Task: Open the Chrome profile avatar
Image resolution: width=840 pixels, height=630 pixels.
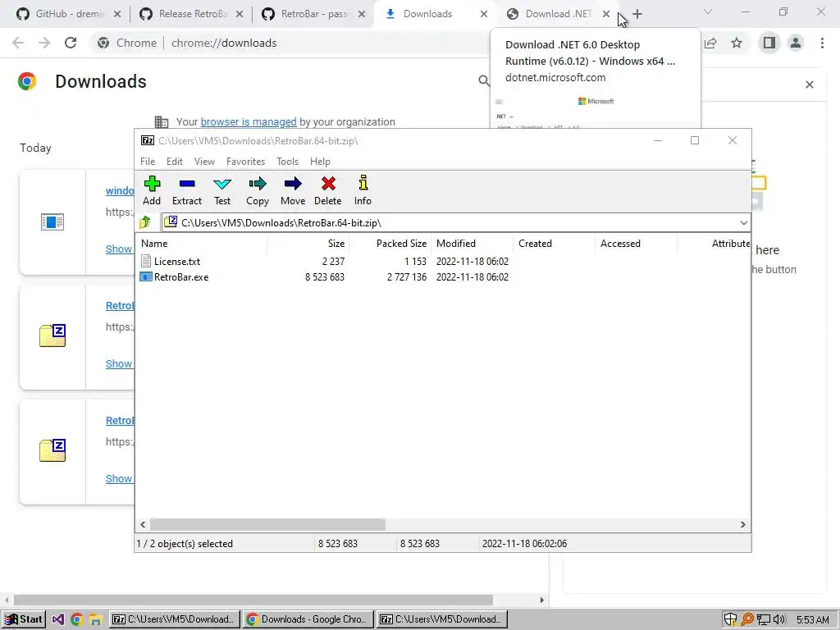Action: pos(796,43)
